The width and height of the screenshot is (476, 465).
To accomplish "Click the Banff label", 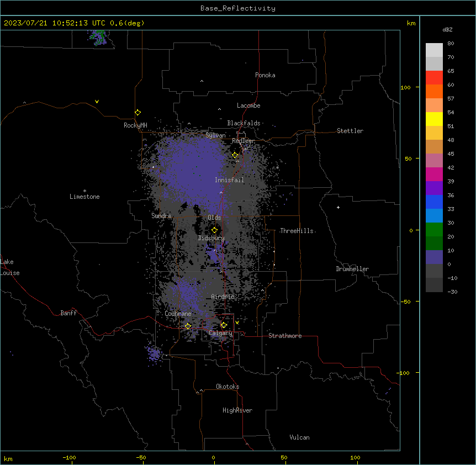I will coord(68,313).
